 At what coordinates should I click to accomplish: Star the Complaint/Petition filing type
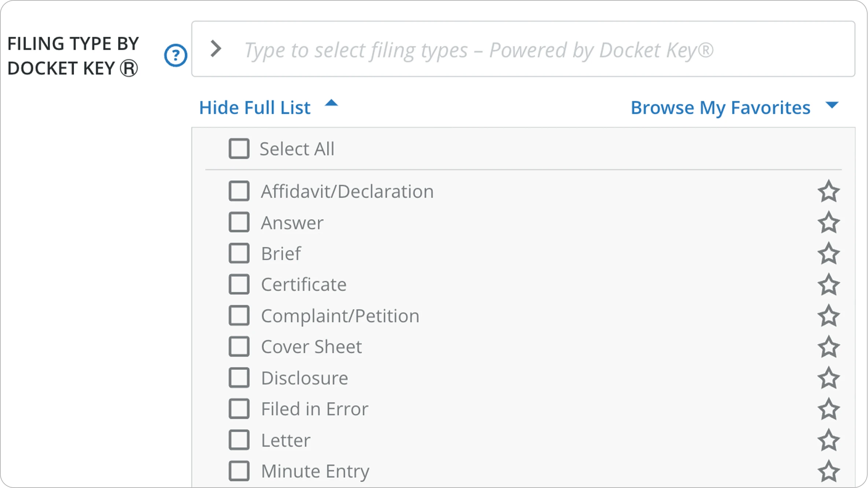point(828,316)
